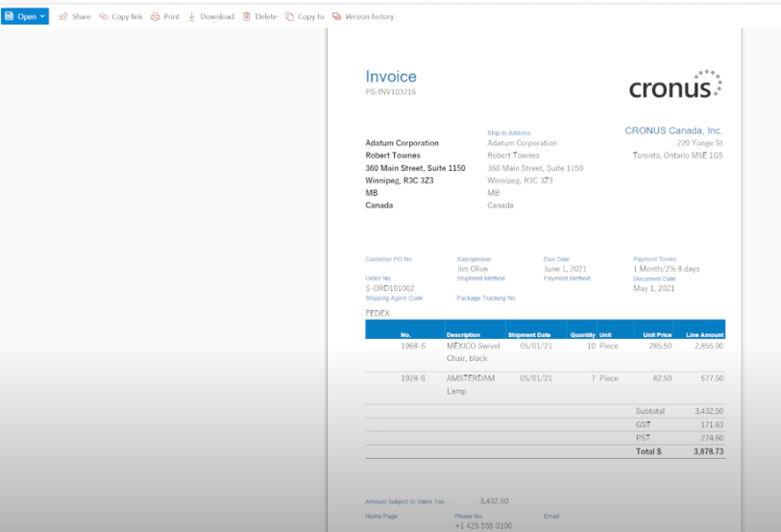Click the Description column header in the table
781x532 pixels.
coord(463,335)
